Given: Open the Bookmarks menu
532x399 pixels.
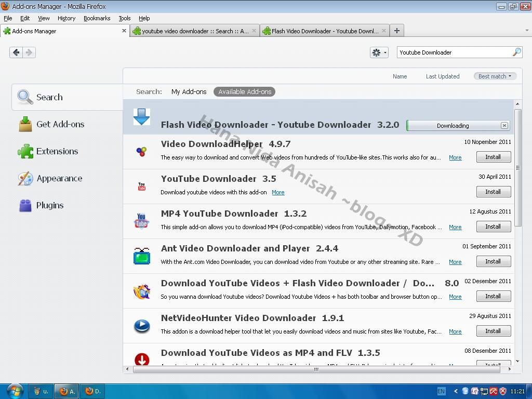Looking at the screenshot, I should click(x=97, y=18).
